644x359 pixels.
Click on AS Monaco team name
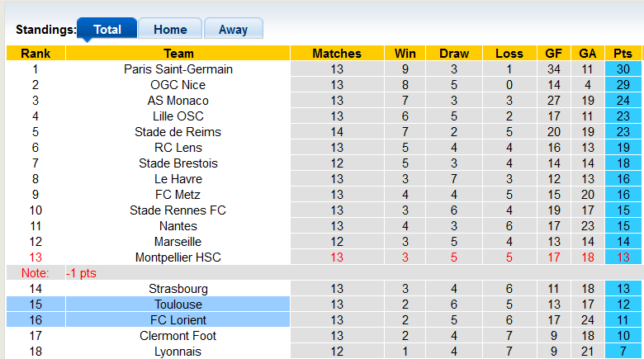[x=178, y=101]
